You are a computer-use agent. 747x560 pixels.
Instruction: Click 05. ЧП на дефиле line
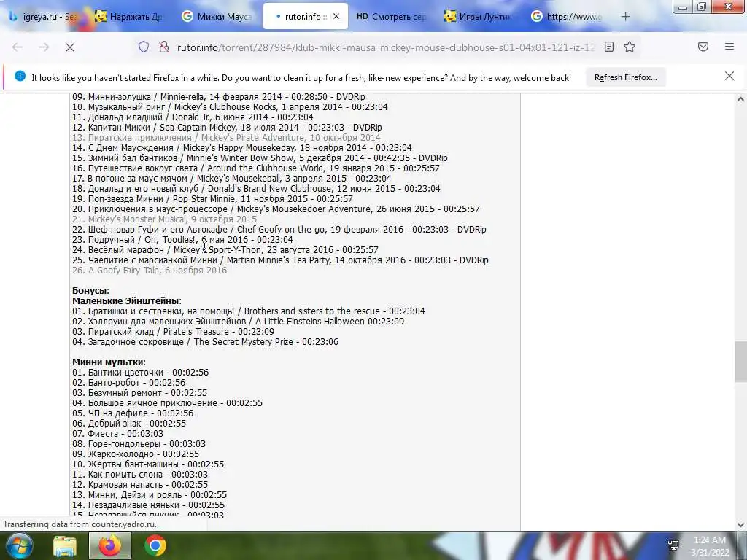click(x=133, y=413)
